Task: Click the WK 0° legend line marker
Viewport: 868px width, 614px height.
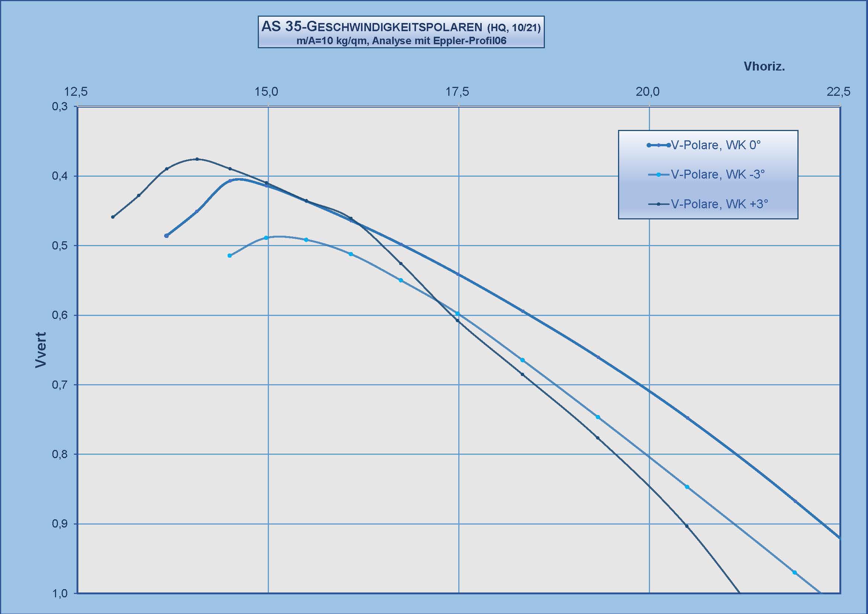Action: 659,145
